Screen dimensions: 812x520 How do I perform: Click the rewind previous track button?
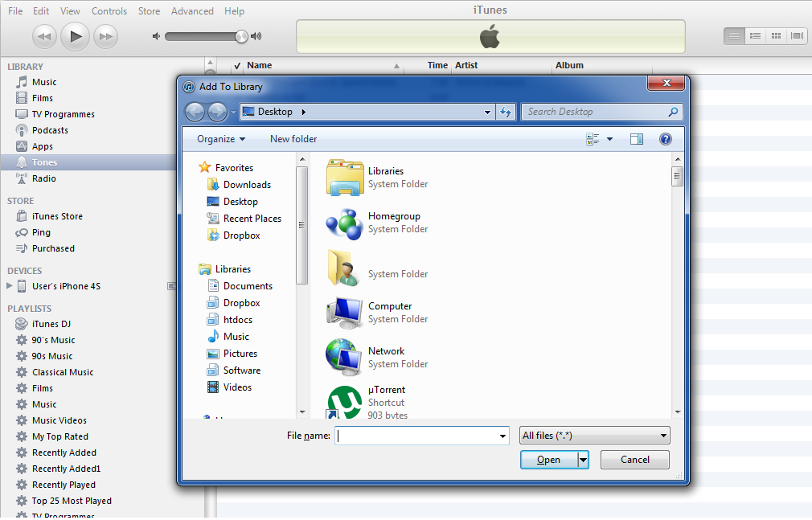point(44,36)
